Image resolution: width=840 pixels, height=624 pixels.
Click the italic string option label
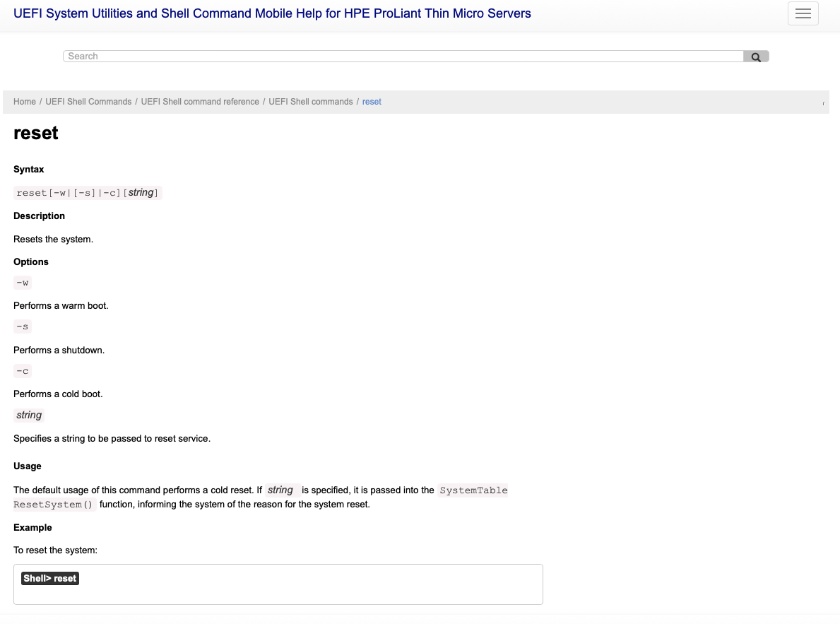click(29, 415)
